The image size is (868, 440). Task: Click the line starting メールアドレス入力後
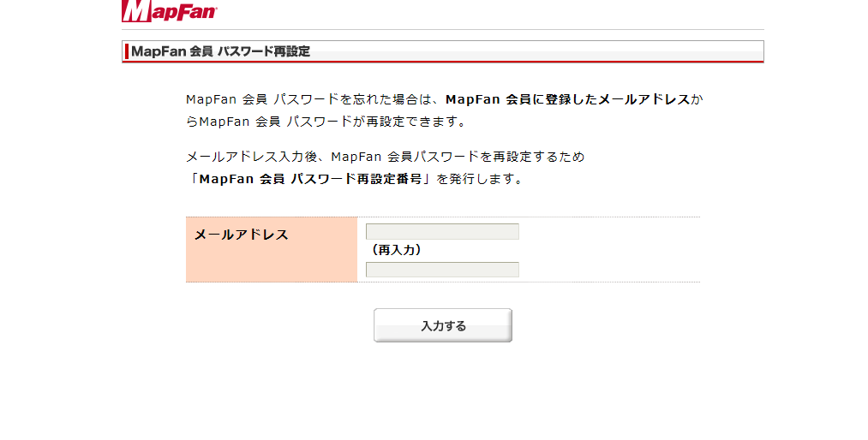[386, 157]
